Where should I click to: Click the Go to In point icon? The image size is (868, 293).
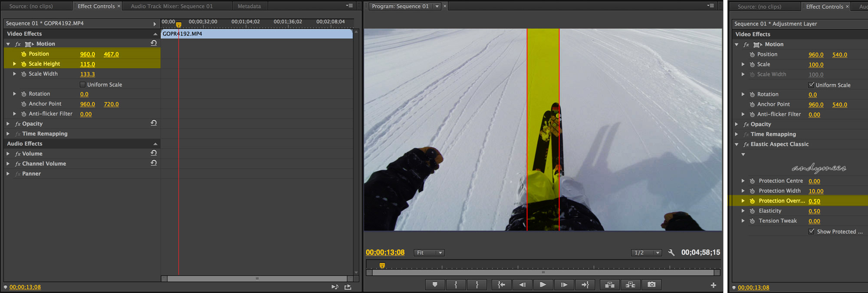click(x=501, y=285)
